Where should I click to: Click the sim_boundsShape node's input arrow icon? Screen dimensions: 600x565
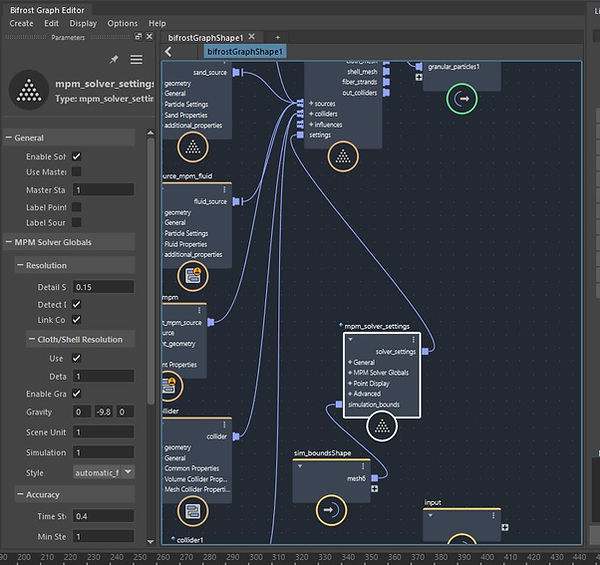tap(331, 510)
